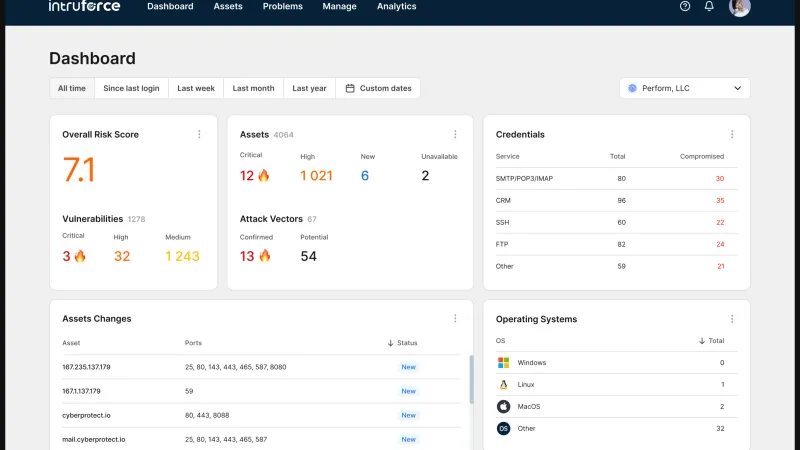The width and height of the screenshot is (800, 450).
Task: Click the Intruforce logo
Action: coord(85,6)
